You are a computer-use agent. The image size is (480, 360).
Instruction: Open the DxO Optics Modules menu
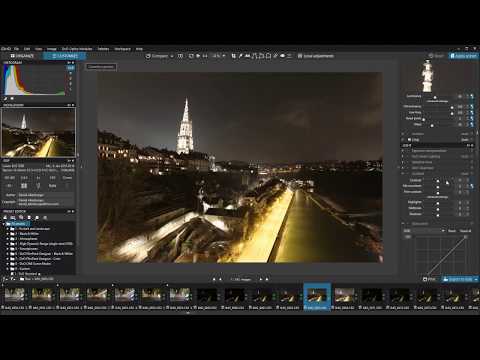pyautogui.click(x=77, y=49)
